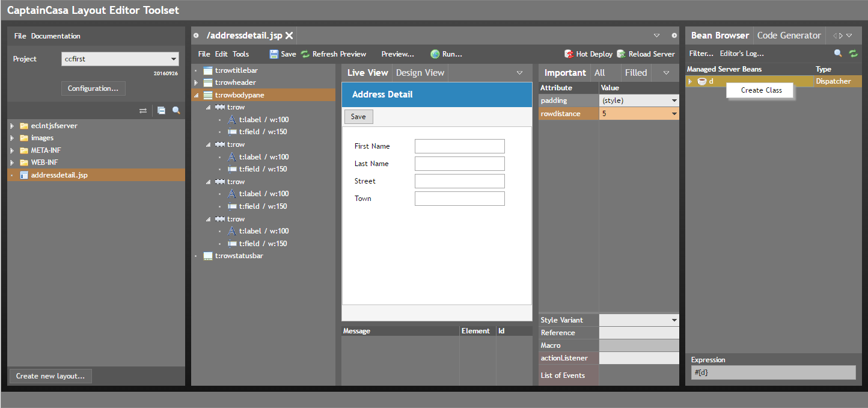
Task: Click the Hot Deploy icon
Action: coord(569,54)
